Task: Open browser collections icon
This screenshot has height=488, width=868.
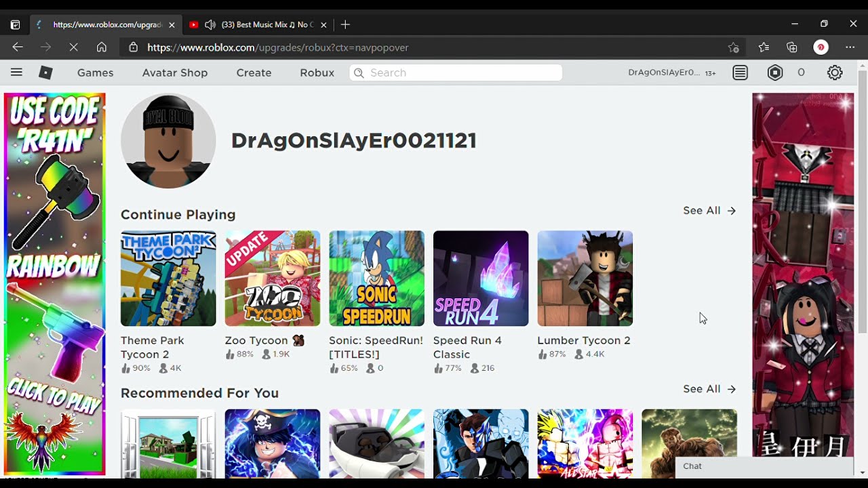Action: click(792, 47)
